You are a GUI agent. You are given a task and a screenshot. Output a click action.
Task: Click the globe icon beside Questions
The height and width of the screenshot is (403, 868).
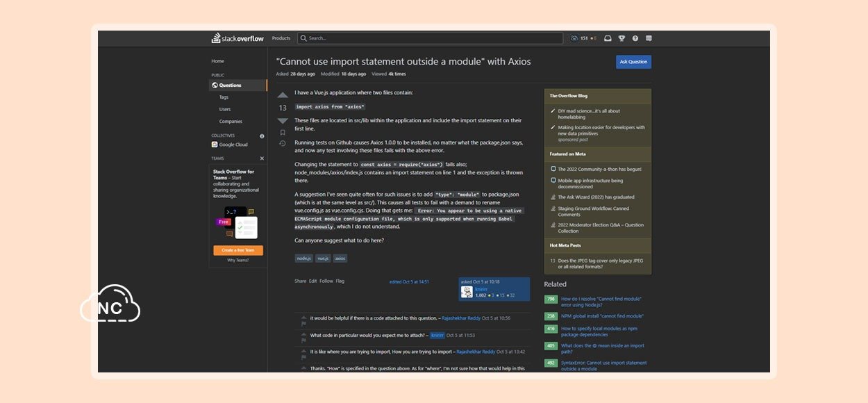click(x=215, y=85)
